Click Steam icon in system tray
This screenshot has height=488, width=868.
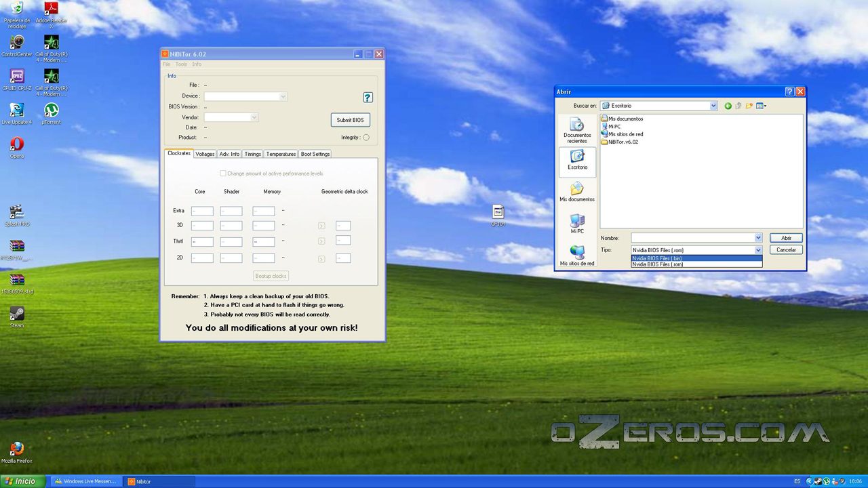(x=818, y=481)
